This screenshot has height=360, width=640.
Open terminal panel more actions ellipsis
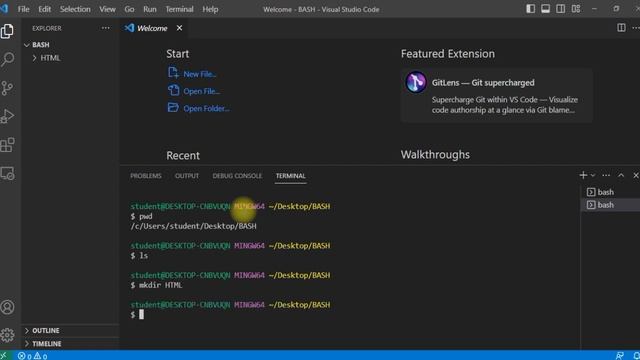point(606,175)
